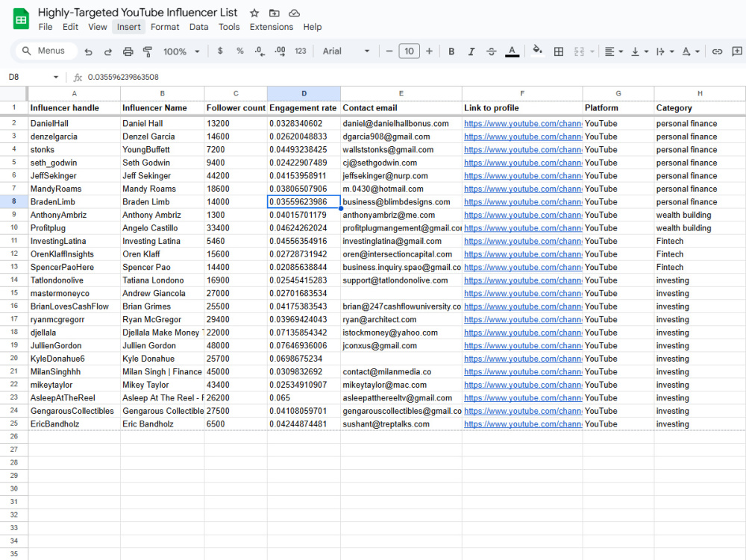Increase font size with plus button
The image size is (746, 560).
[429, 51]
